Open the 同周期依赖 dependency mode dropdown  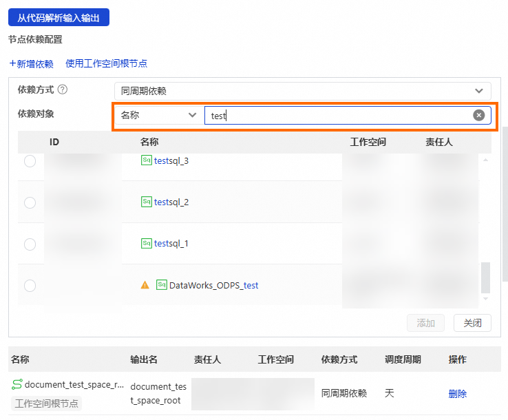[303, 91]
